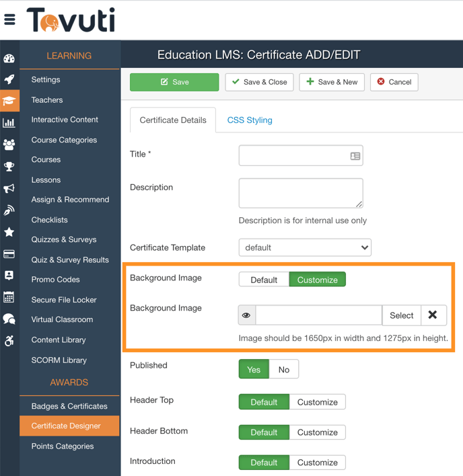Click the Save & Close button
The height and width of the screenshot is (476, 463).
tap(259, 82)
